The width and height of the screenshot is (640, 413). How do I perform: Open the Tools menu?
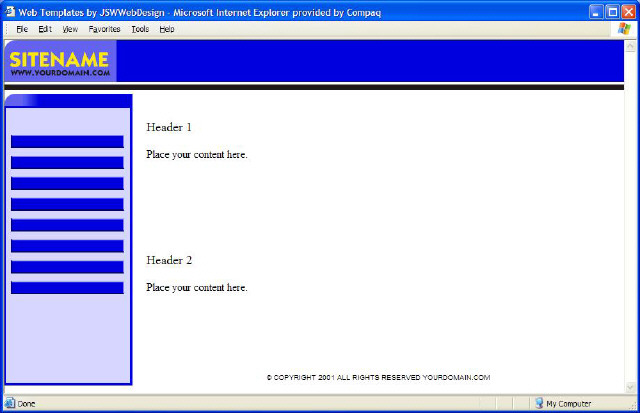140,29
